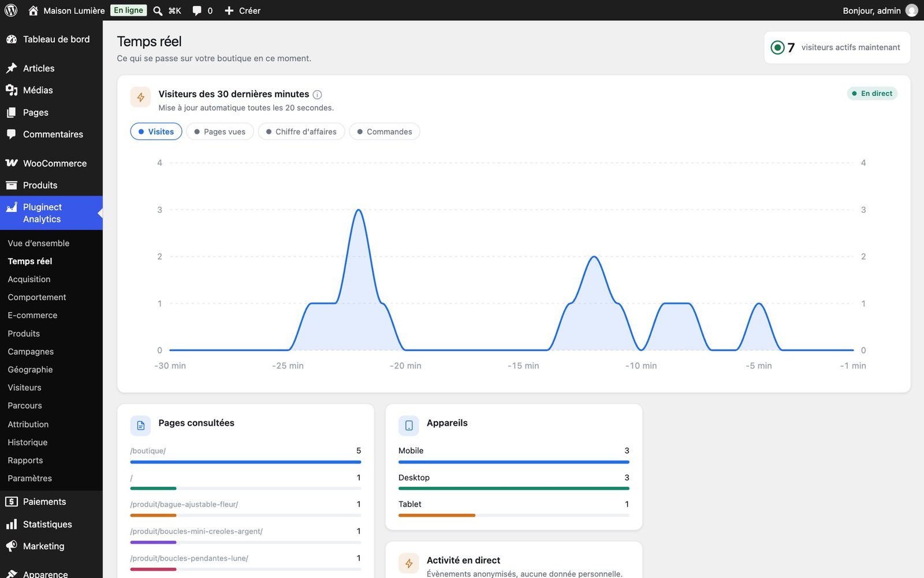Click the Mobile device row label
Screen dimensions: 924x578
tap(411, 451)
